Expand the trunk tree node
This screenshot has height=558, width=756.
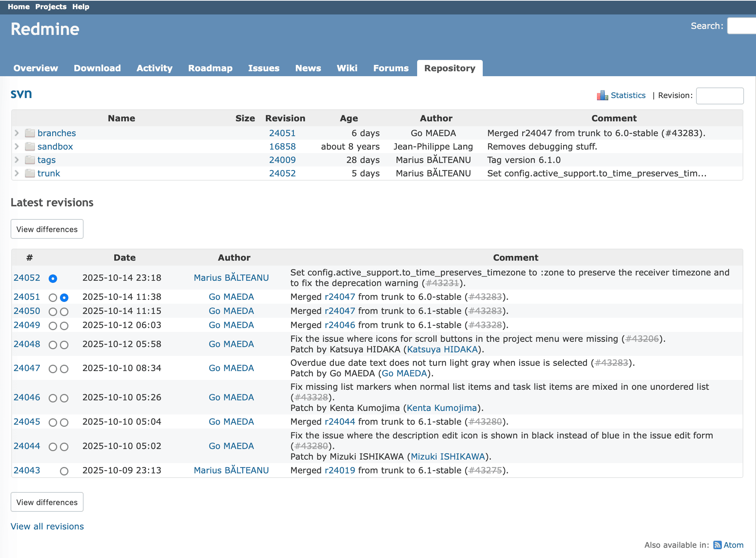click(x=16, y=173)
